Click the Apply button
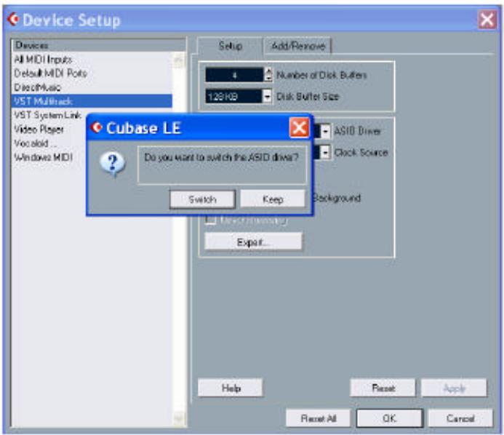 click(x=454, y=388)
